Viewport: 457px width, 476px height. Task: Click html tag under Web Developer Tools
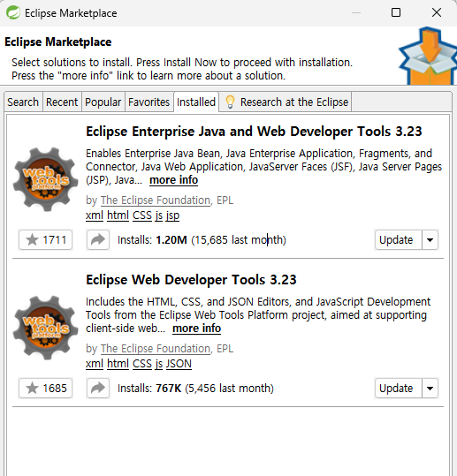[x=118, y=364]
